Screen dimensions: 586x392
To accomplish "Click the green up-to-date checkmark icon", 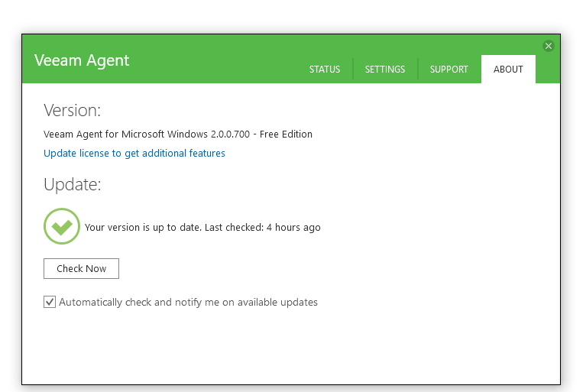I will point(62,226).
